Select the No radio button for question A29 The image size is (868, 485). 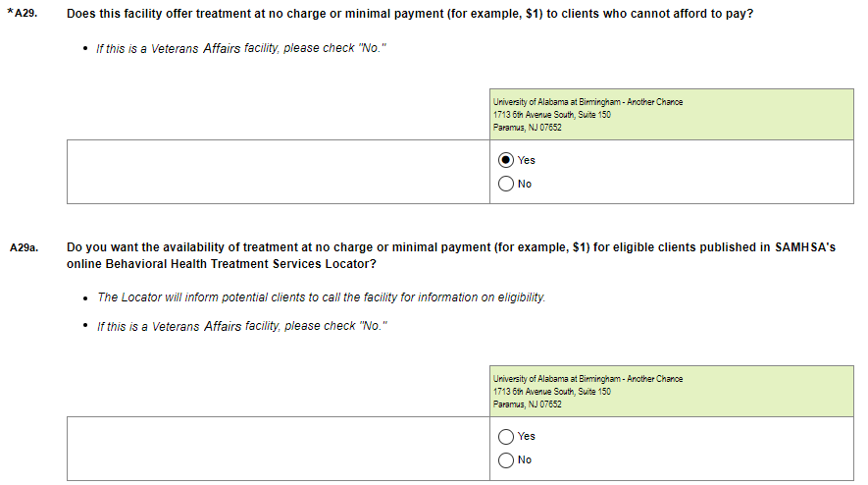[x=506, y=184]
